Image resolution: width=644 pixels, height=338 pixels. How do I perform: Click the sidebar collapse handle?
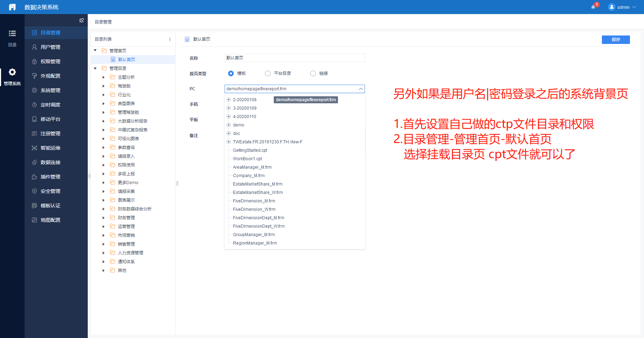(x=89, y=176)
